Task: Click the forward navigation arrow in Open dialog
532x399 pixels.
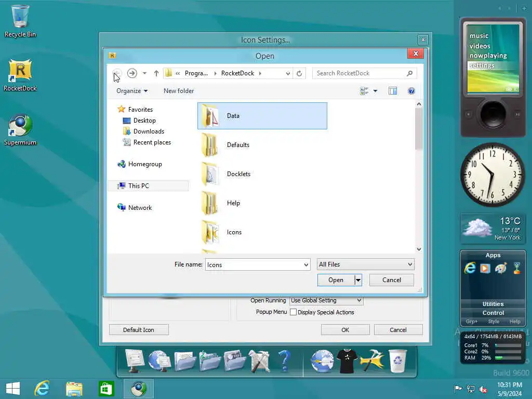Action: pyautogui.click(x=132, y=73)
